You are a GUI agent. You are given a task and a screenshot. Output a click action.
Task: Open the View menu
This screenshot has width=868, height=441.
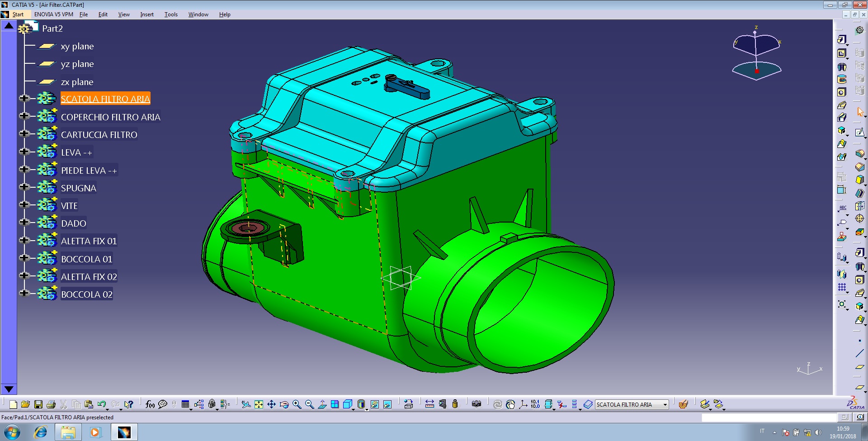(x=124, y=14)
